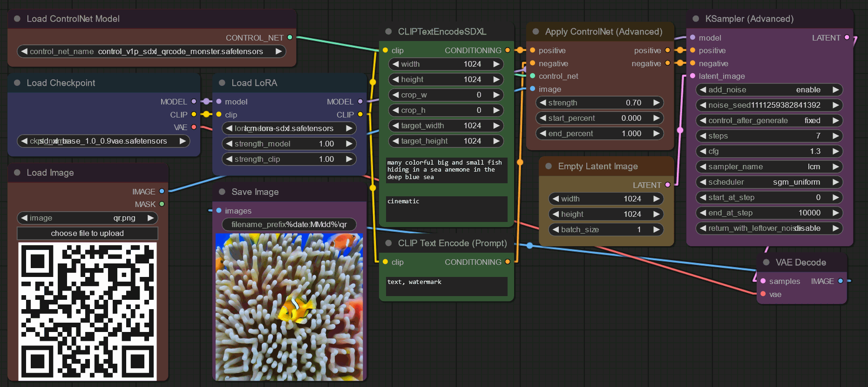The image size is (868, 387).
Task: Increase CLIPTextEncodeSDXL width value arrow
Action: click(496, 64)
